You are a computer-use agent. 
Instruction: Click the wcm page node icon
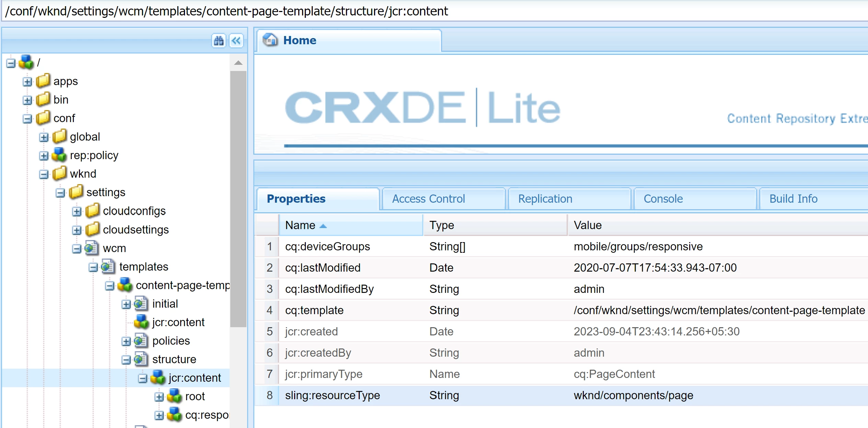(92, 248)
